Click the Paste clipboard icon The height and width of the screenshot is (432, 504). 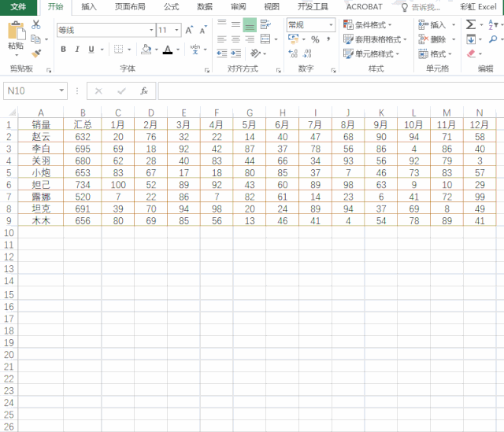[x=16, y=31]
